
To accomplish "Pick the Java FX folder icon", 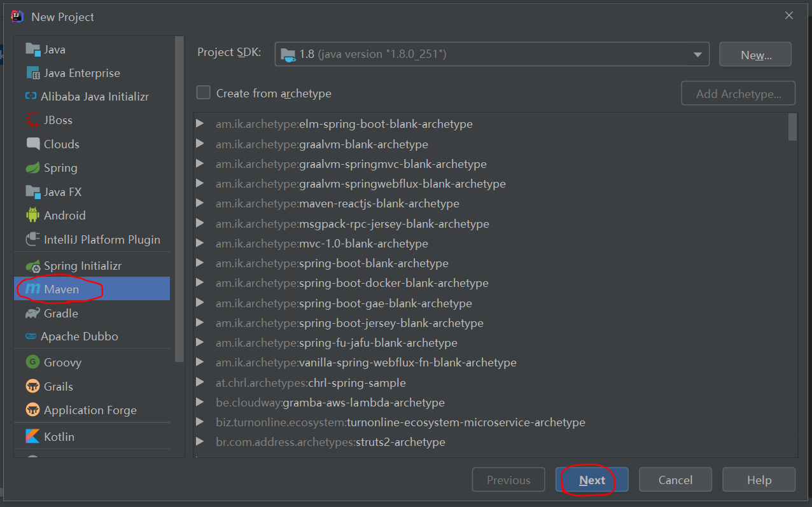I will point(32,191).
